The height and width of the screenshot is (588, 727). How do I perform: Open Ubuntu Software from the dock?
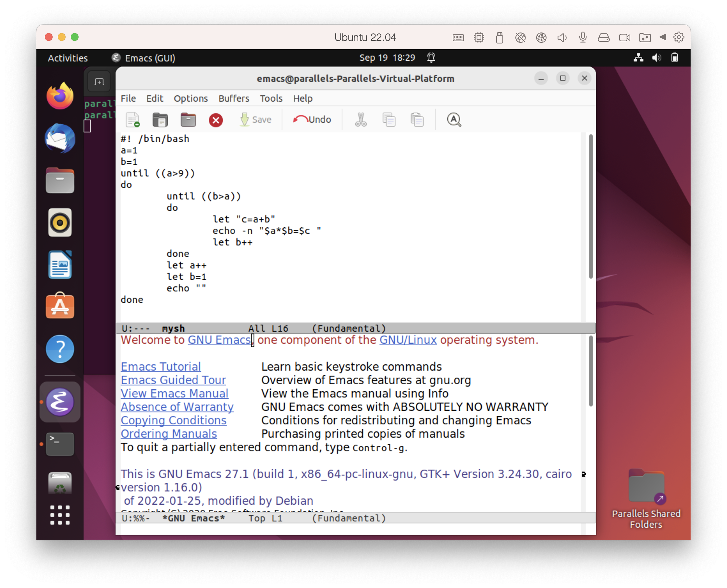coord(60,306)
